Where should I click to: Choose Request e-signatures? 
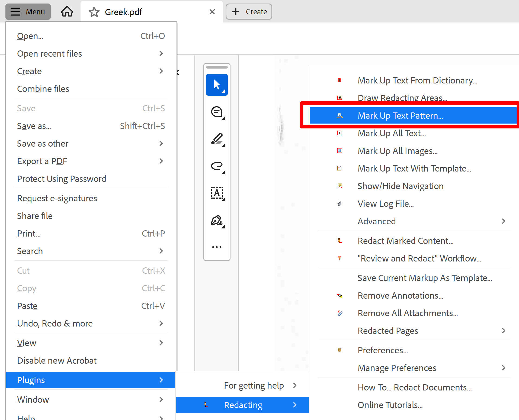click(91, 198)
